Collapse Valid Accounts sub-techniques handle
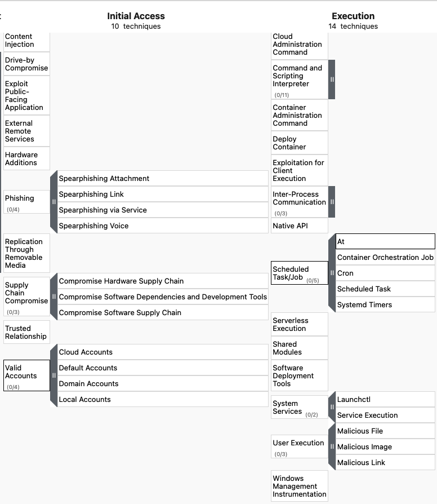This screenshot has height=504, width=437. pos(53,375)
